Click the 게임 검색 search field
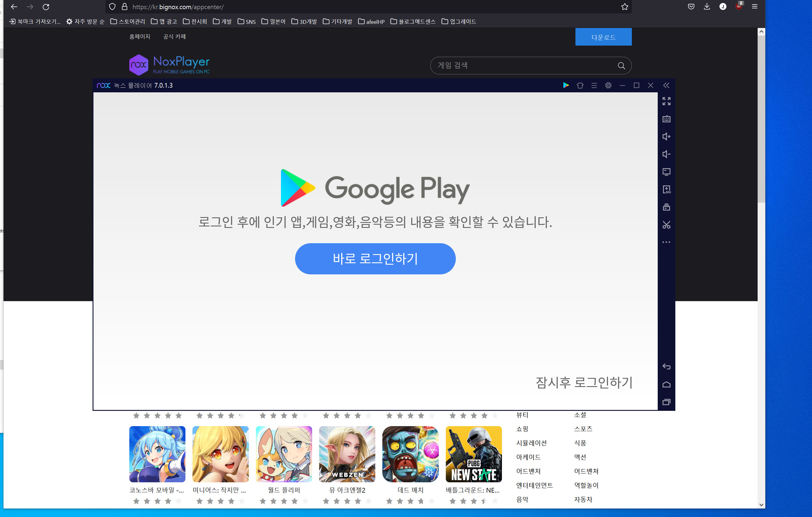The image size is (812, 517). pyautogui.click(x=524, y=66)
